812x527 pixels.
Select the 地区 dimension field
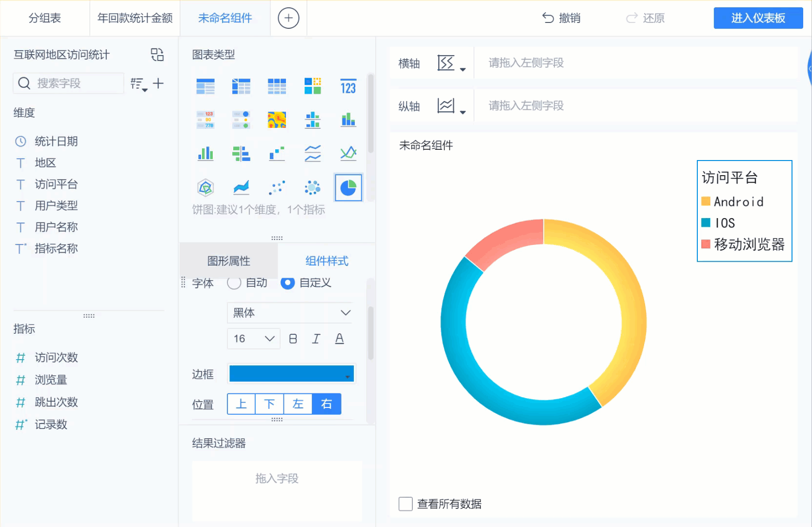click(x=45, y=163)
